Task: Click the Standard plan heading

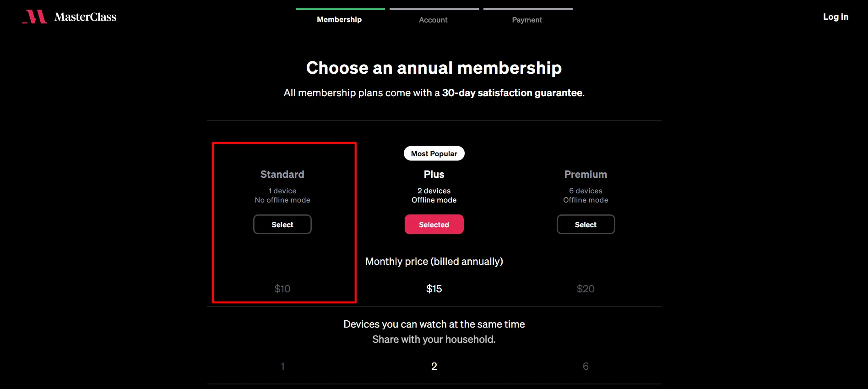Action: (x=282, y=174)
